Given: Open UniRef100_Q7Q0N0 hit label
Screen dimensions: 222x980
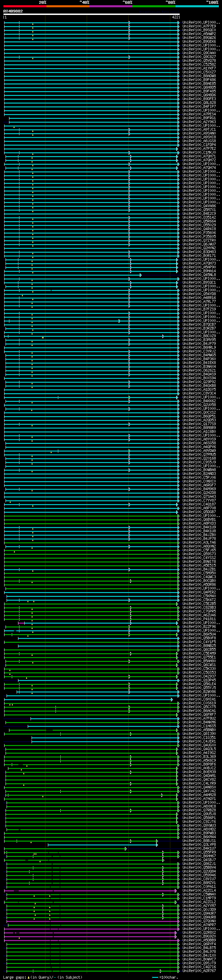Looking at the screenshot, I should click(x=199, y=921).
